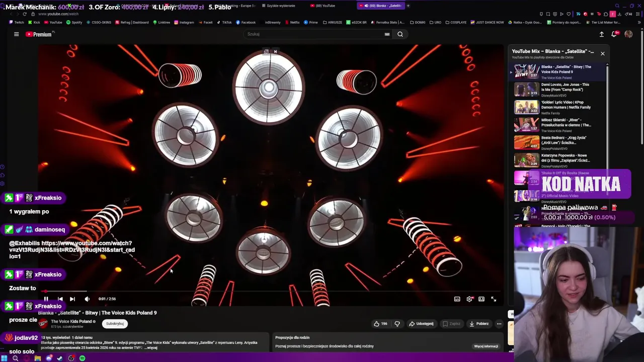Open Windows taskbar search
Image resolution: width=644 pixels, height=362 pixels.
coord(15,358)
